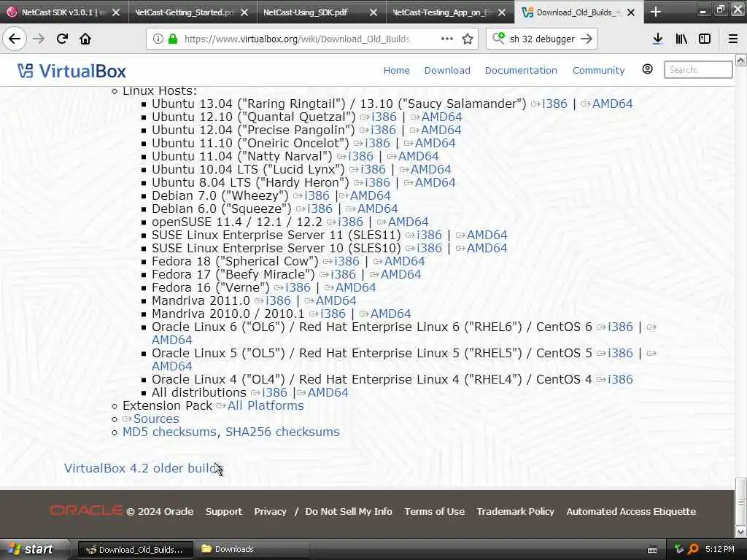Click the page scrollbar up arrow
The width and height of the screenshot is (747, 560).
[x=741, y=60]
